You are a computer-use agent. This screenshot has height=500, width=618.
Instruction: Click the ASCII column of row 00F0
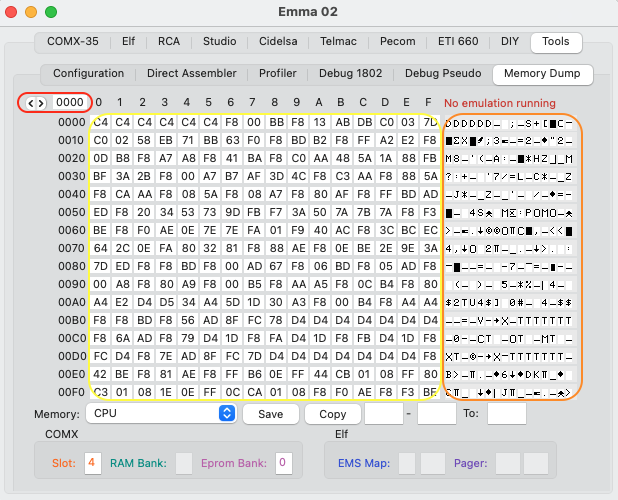click(x=509, y=393)
